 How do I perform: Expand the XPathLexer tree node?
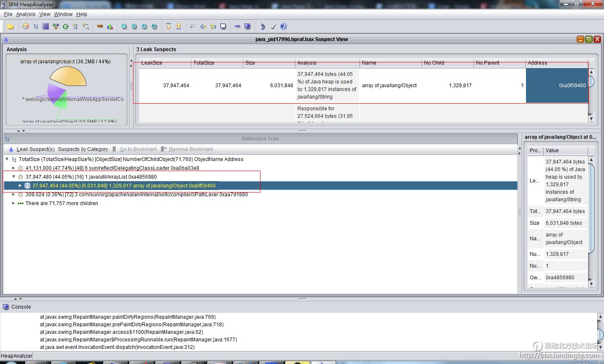coord(13,194)
